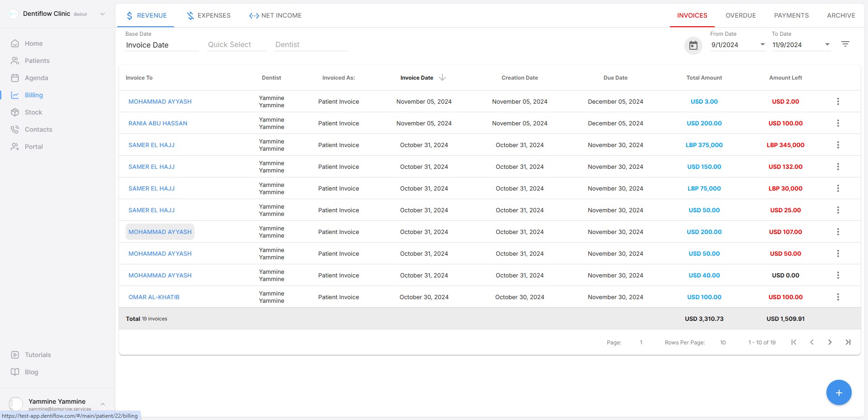Open row menu for Rania Abu Hassan invoice
This screenshot has width=868, height=420.
coord(838,123)
